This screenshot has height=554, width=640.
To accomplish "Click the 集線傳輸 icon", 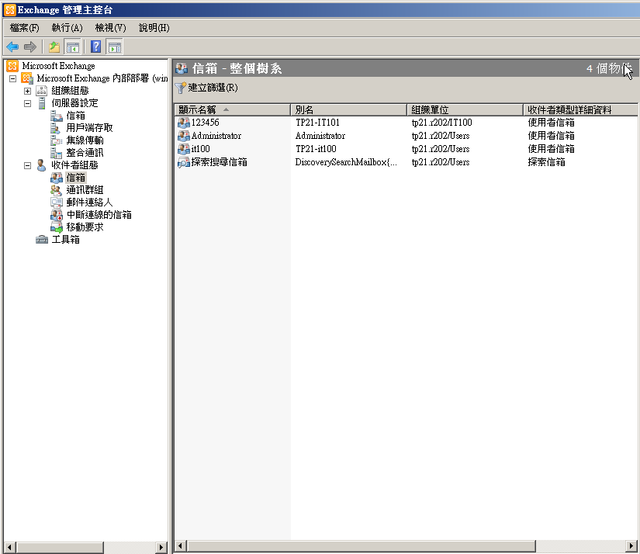I will [56, 140].
